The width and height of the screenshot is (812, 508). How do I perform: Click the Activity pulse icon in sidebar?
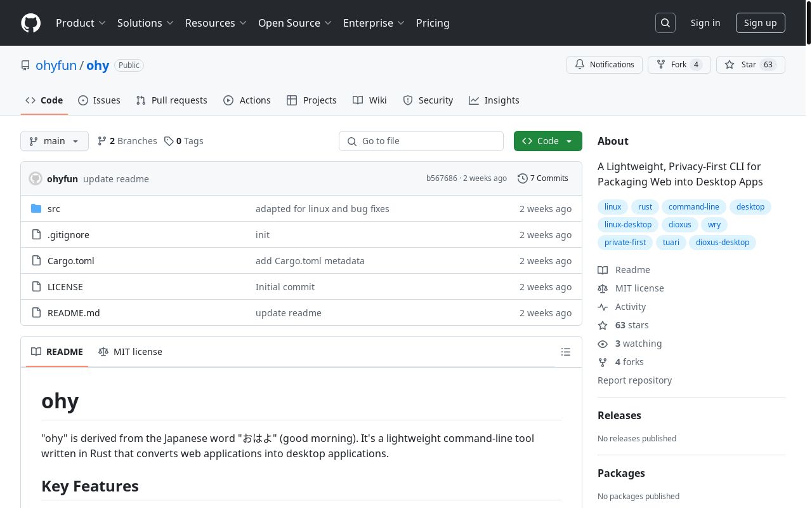point(603,307)
